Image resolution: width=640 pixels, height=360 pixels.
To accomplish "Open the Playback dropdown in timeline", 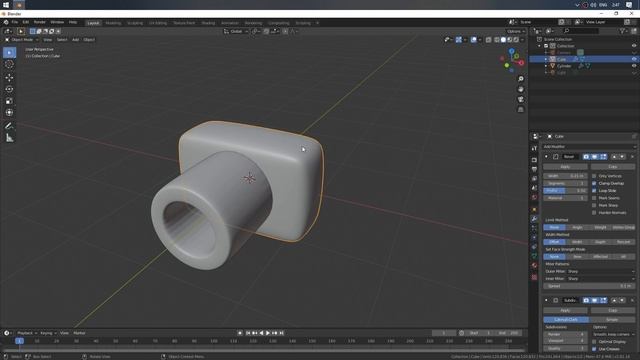I will coord(27,333).
